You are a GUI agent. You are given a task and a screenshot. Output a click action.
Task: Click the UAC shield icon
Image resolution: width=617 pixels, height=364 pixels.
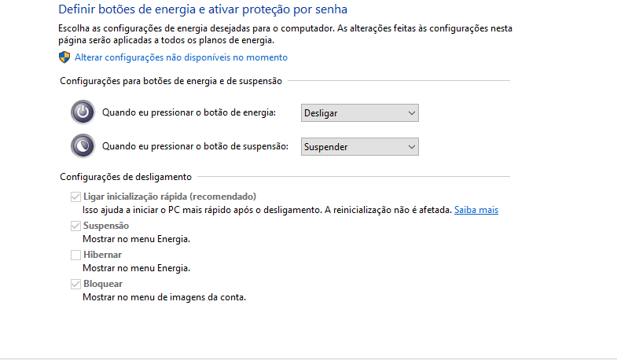(x=64, y=57)
